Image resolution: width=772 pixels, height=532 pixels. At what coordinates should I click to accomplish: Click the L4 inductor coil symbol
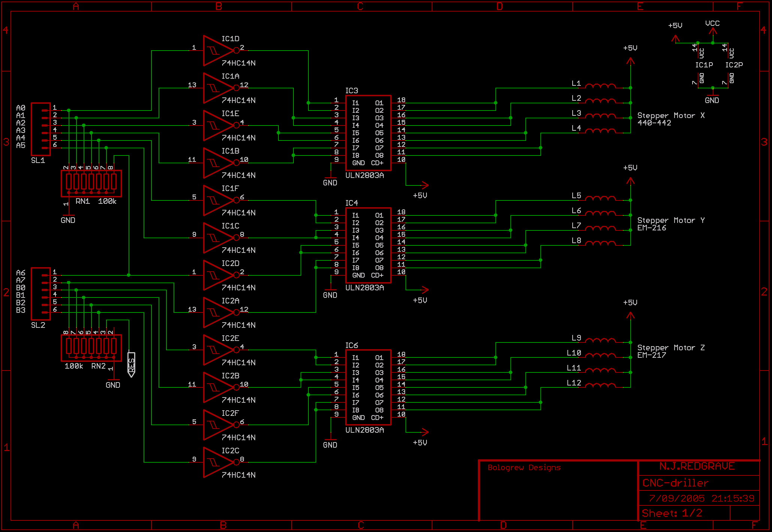pos(600,131)
